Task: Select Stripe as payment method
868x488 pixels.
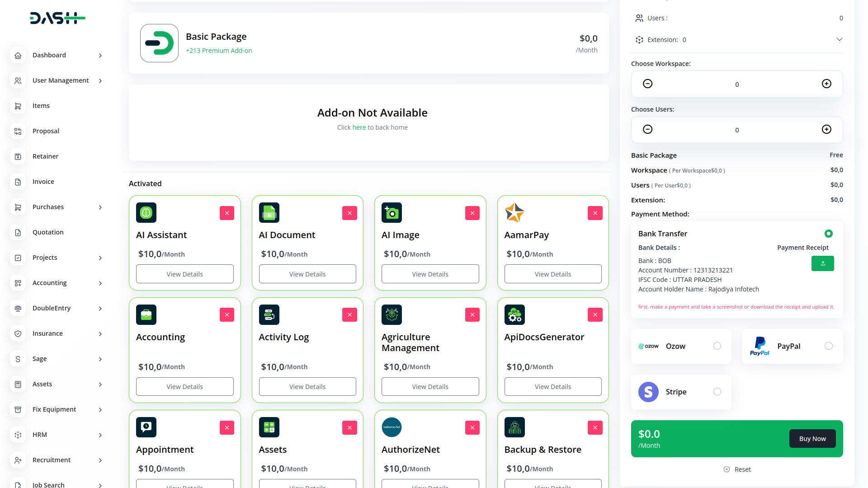Action: [717, 392]
